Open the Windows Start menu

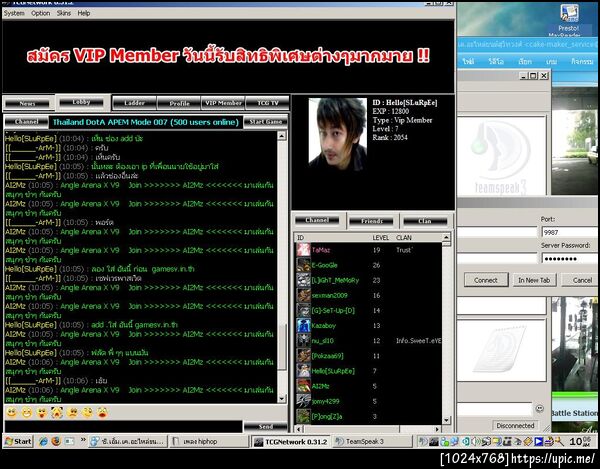(x=18, y=441)
